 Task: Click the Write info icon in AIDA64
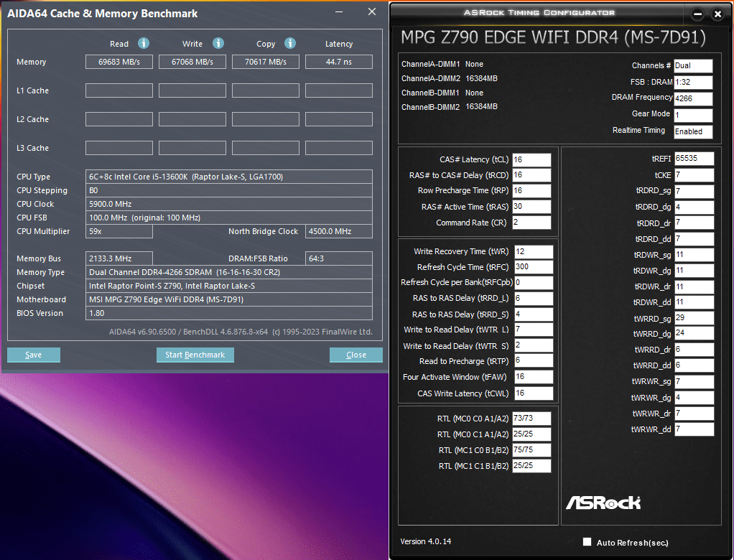click(x=218, y=44)
